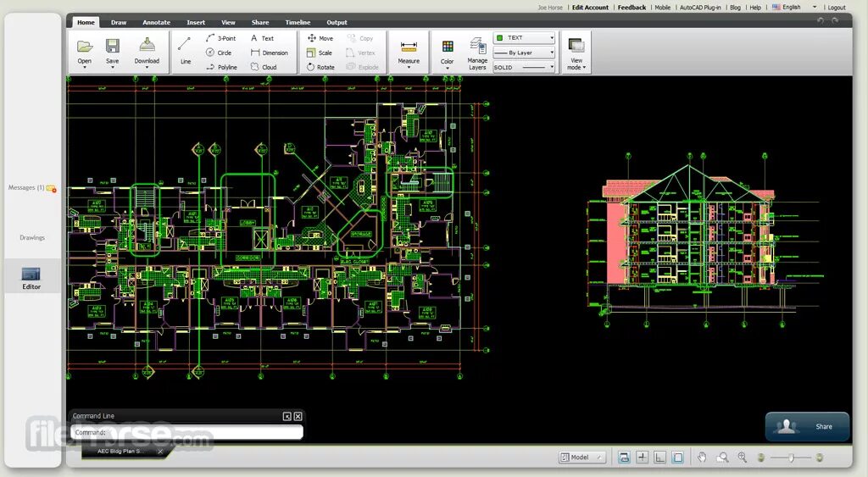This screenshot has height=477, width=868.
Task: Open Manage Layers
Action: [477, 53]
